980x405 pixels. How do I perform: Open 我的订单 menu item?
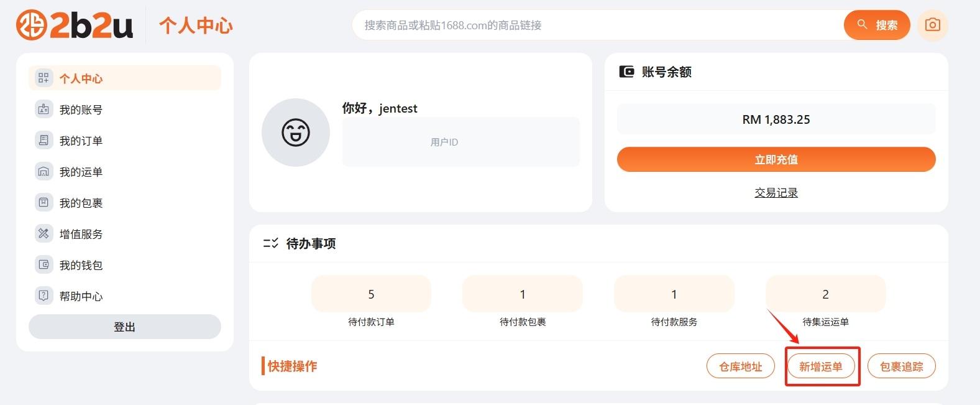[81, 141]
